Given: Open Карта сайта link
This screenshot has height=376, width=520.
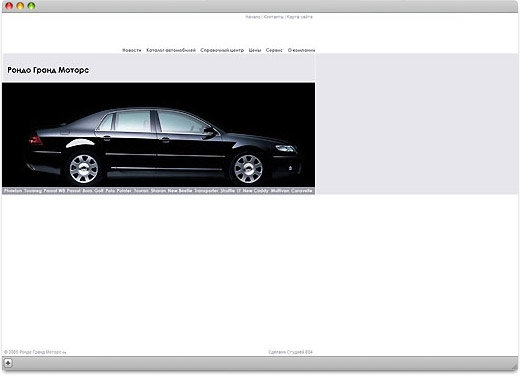Looking at the screenshot, I should (300, 17).
